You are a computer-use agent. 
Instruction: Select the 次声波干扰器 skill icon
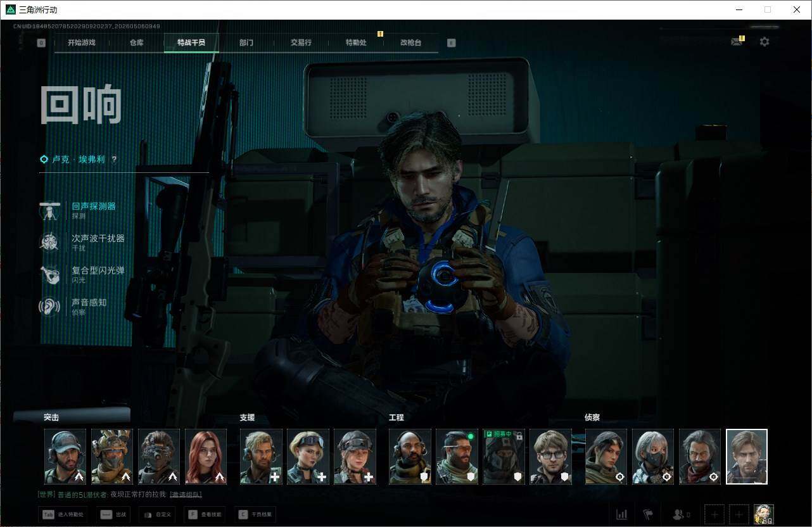pos(49,243)
